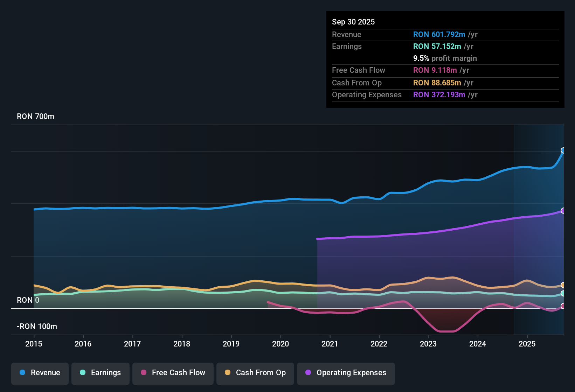
Task: Switch to the Operating Expenses legend tab
Action: pyautogui.click(x=346, y=373)
